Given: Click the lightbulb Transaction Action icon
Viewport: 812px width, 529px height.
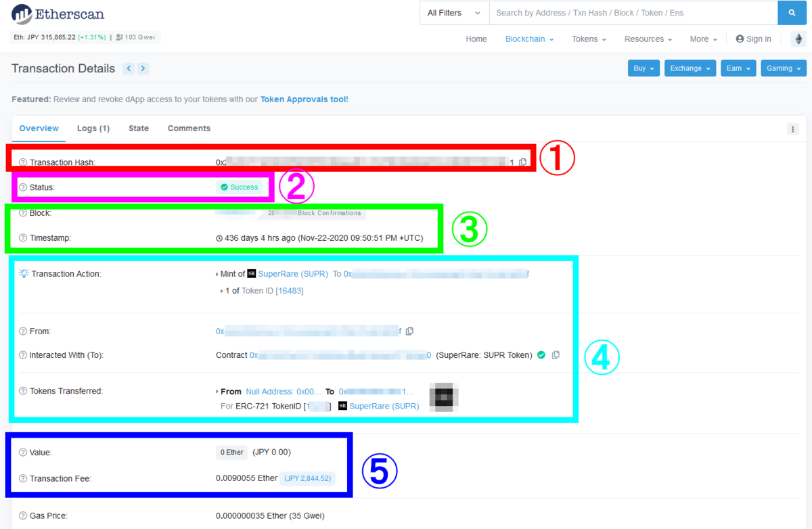Looking at the screenshot, I should click(x=24, y=273).
